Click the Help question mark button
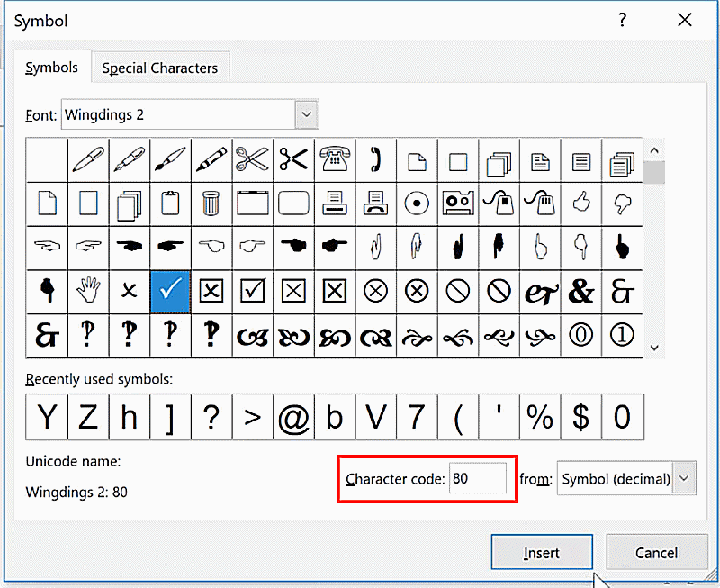720x588 pixels. (622, 20)
